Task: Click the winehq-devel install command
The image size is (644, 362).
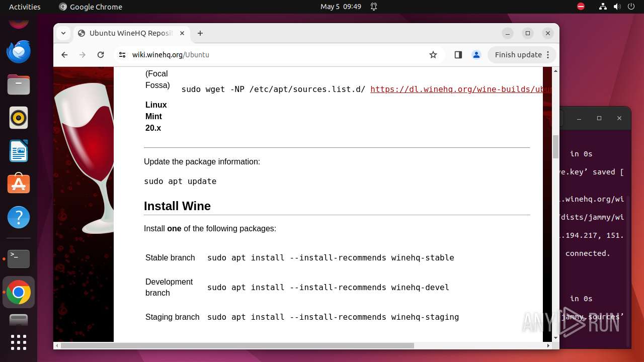Action: (x=328, y=287)
